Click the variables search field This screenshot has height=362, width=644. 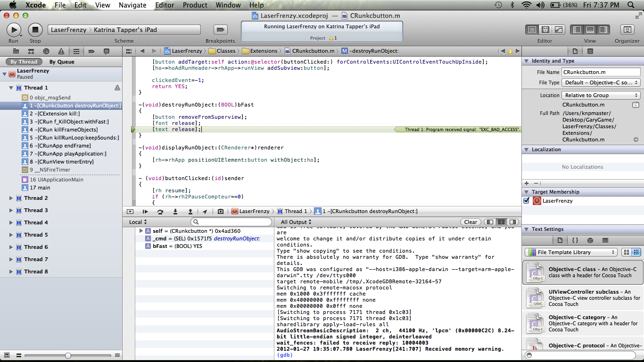coord(231,222)
